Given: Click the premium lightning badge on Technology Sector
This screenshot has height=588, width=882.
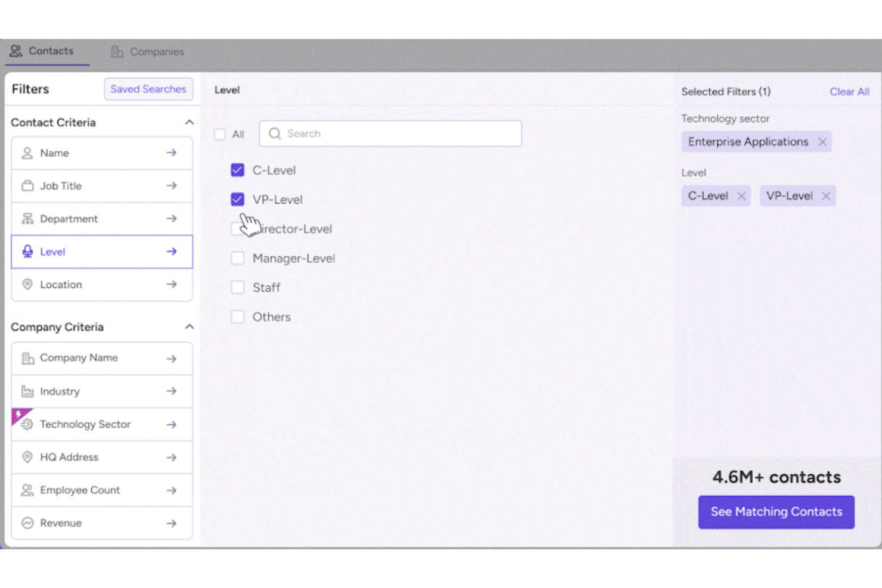Looking at the screenshot, I should [x=20, y=415].
